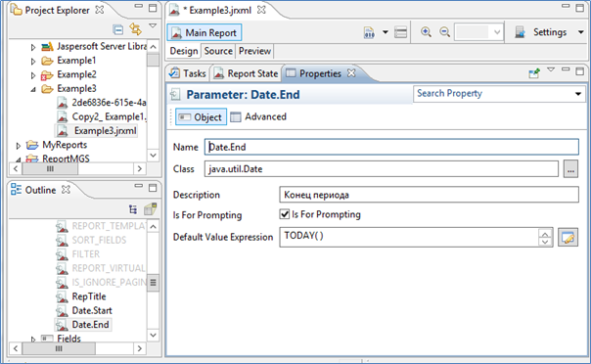Click the Name field containing Date.End
Viewport: 591px width, 364px height.
pos(391,147)
